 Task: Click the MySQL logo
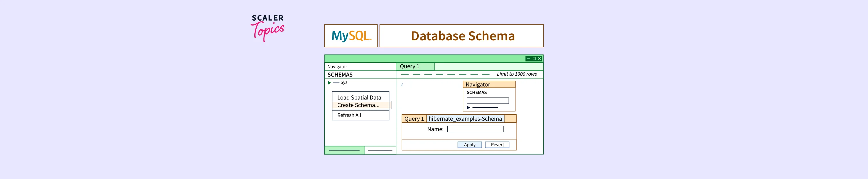click(x=351, y=36)
